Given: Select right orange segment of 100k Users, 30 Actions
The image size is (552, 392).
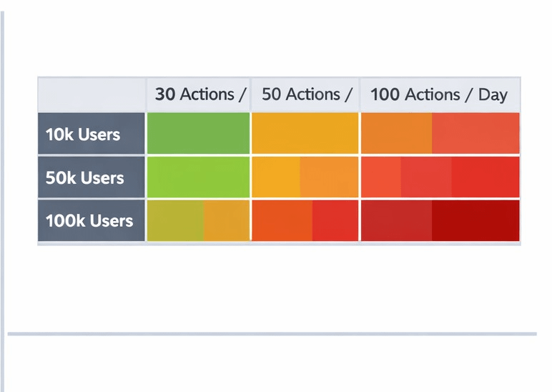Looking at the screenshot, I should pos(226,221).
